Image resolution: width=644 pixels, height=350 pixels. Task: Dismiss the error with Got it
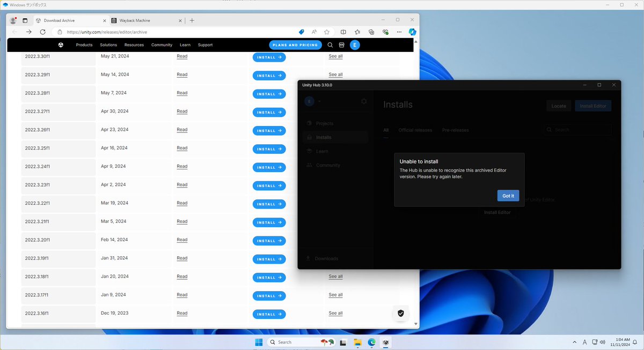point(508,196)
